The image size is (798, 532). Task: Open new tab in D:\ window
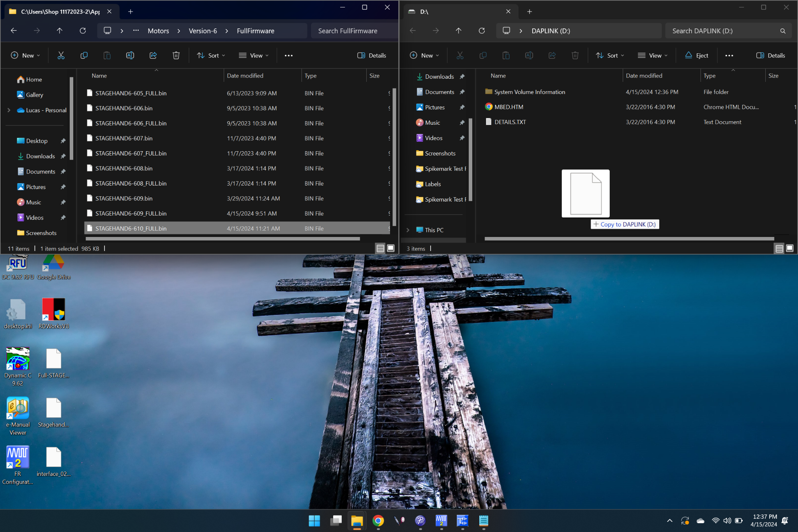tap(529, 12)
